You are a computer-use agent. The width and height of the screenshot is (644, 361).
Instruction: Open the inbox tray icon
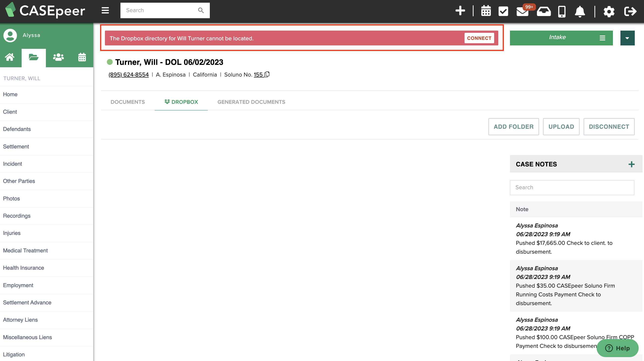point(544,11)
